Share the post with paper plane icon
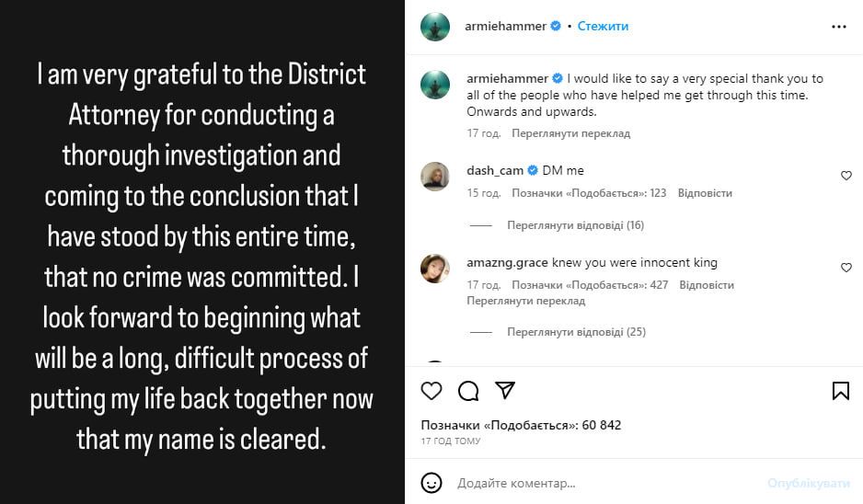 pyautogui.click(x=505, y=390)
